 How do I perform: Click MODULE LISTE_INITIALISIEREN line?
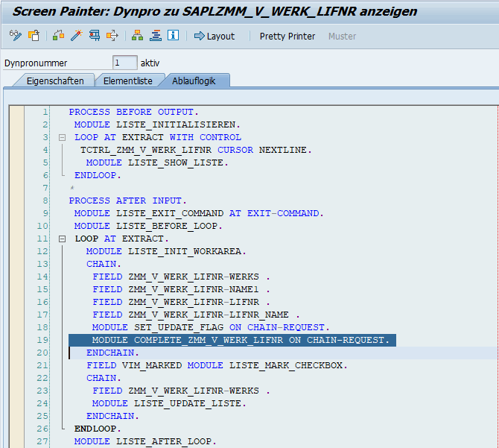(157, 124)
